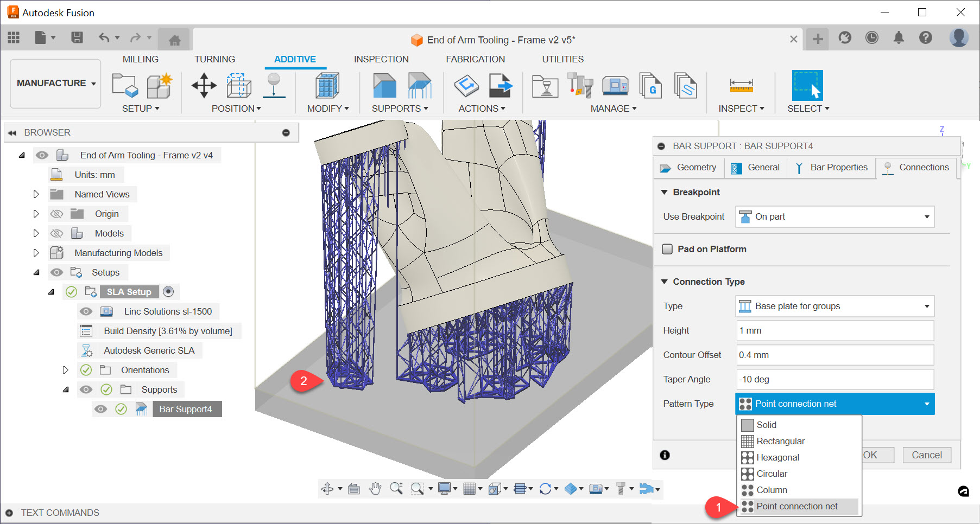Activate the SLA Setup radio button
This screenshot has height=524, width=980.
coord(168,292)
